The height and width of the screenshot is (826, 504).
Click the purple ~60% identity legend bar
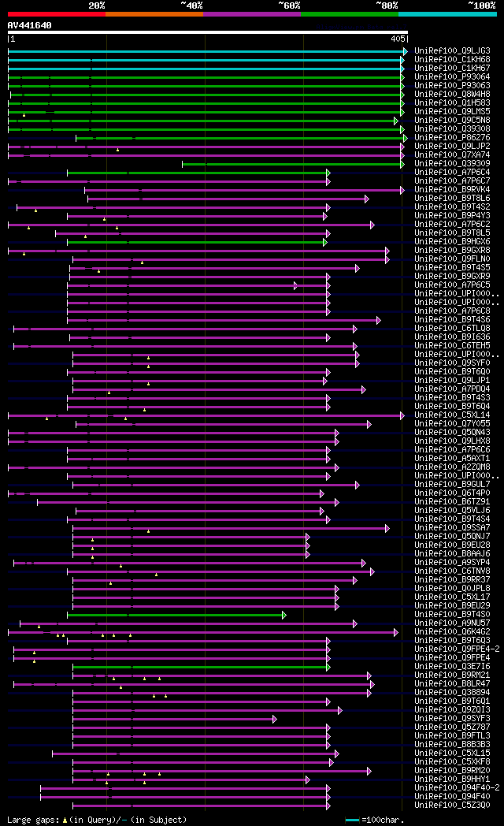251,14
